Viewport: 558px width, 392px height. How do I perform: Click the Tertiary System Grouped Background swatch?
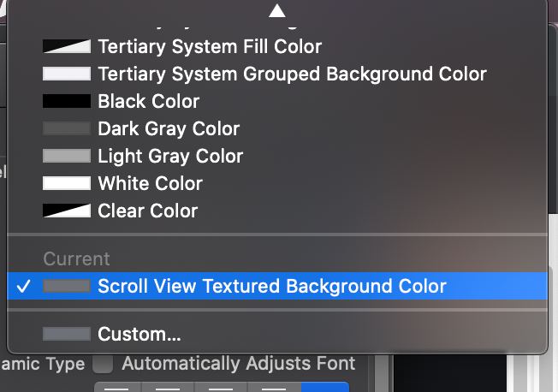pyautogui.click(x=67, y=74)
